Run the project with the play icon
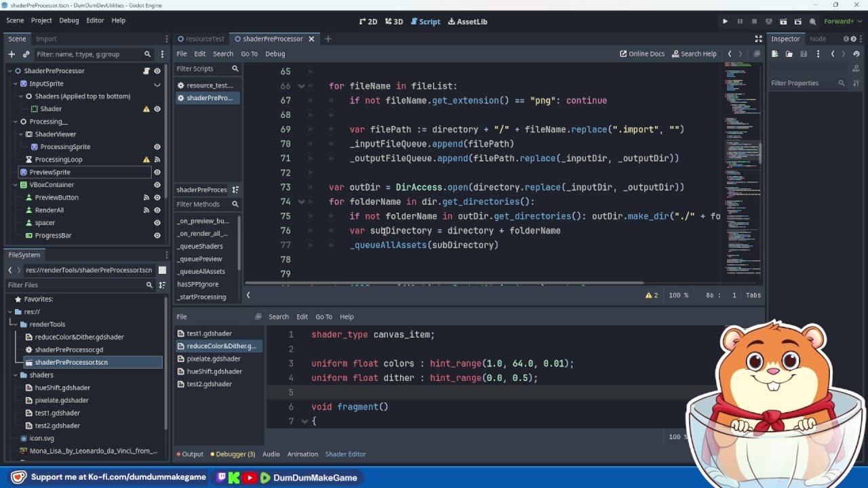Viewport: 868px width, 488px height. tap(725, 22)
